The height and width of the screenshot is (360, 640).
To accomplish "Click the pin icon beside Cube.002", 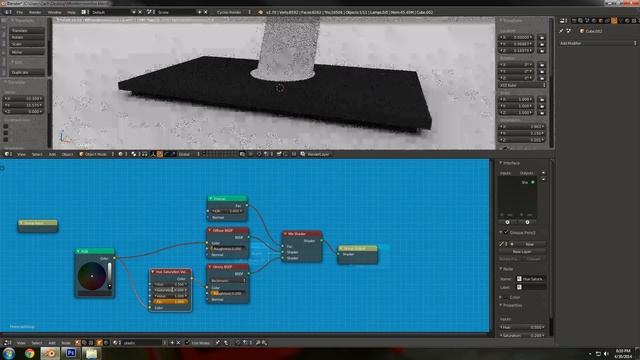I will pyautogui.click(x=561, y=31).
